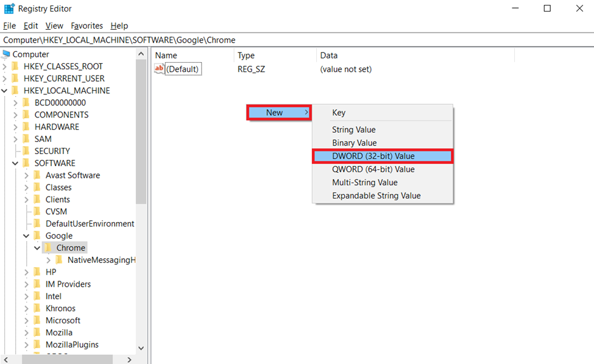Choose DWORD (32-bit) Value from submenu
594x364 pixels.
(373, 156)
